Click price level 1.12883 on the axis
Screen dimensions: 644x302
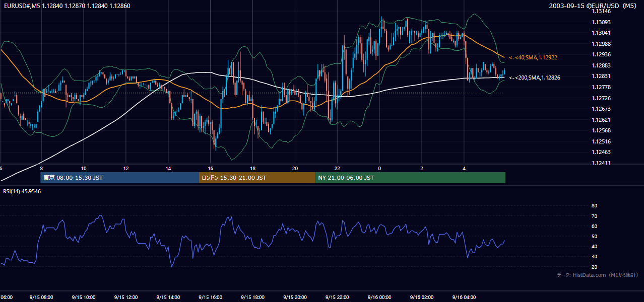click(x=601, y=65)
